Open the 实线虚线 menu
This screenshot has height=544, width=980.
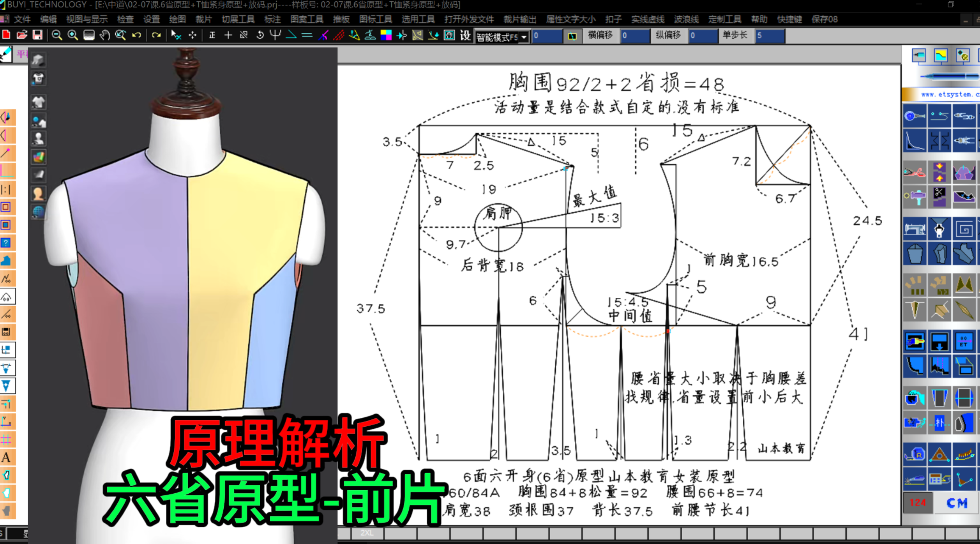tap(648, 19)
